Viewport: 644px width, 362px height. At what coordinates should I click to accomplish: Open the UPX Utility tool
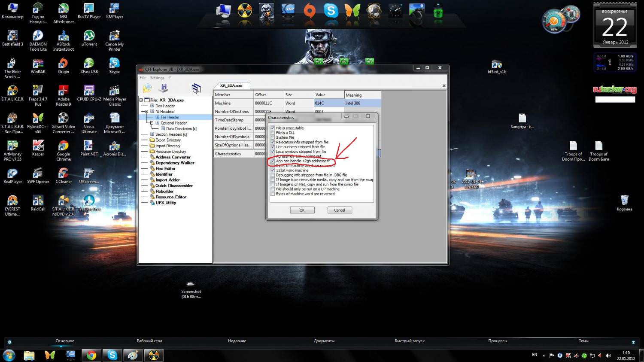[166, 203]
